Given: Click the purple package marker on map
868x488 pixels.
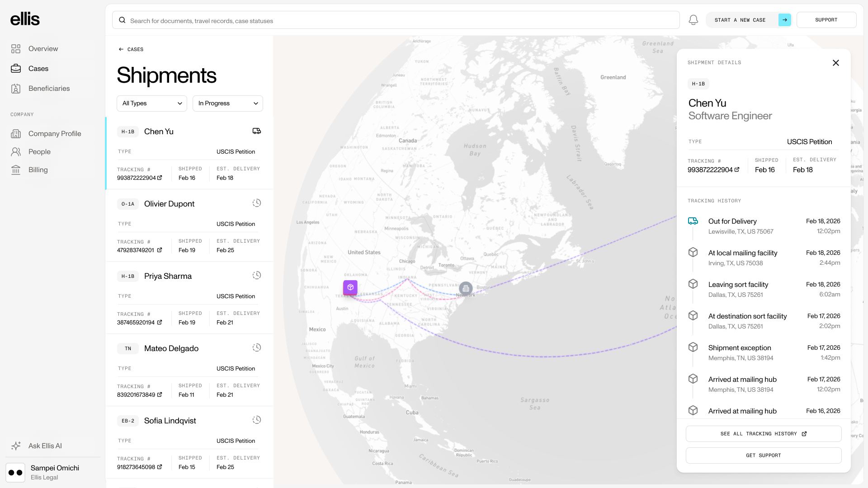Looking at the screenshot, I should point(350,287).
